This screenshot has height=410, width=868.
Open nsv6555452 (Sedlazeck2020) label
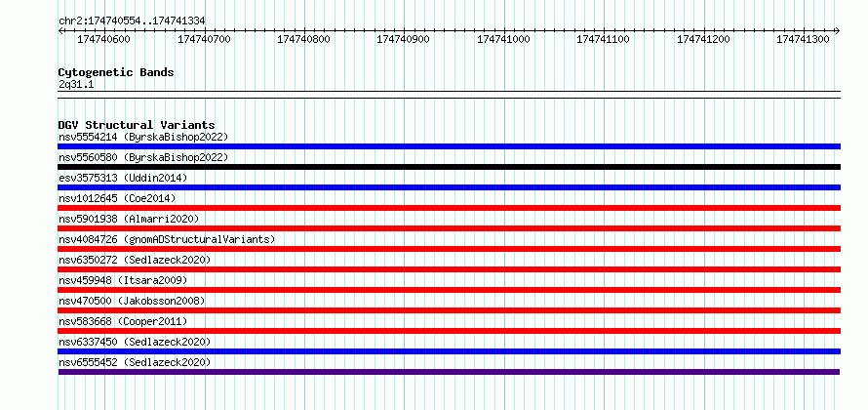(135, 362)
